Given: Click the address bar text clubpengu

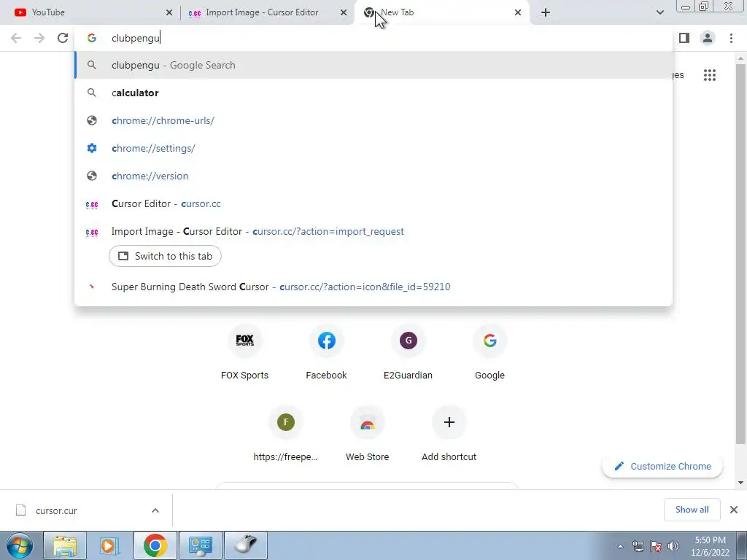Looking at the screenshot, I should coord(136,38).
